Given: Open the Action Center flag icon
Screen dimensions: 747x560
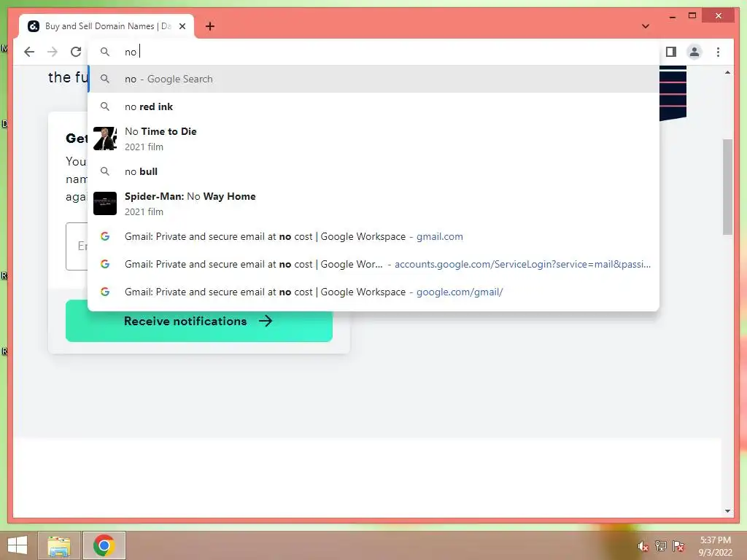Looking at the screenshot, I should click(x=678, y=546).
